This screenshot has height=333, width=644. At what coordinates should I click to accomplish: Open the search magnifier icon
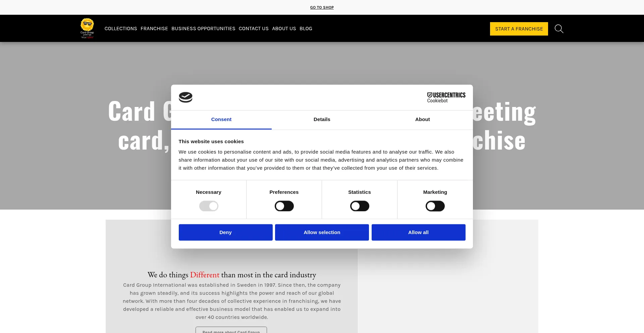[559, 29]
